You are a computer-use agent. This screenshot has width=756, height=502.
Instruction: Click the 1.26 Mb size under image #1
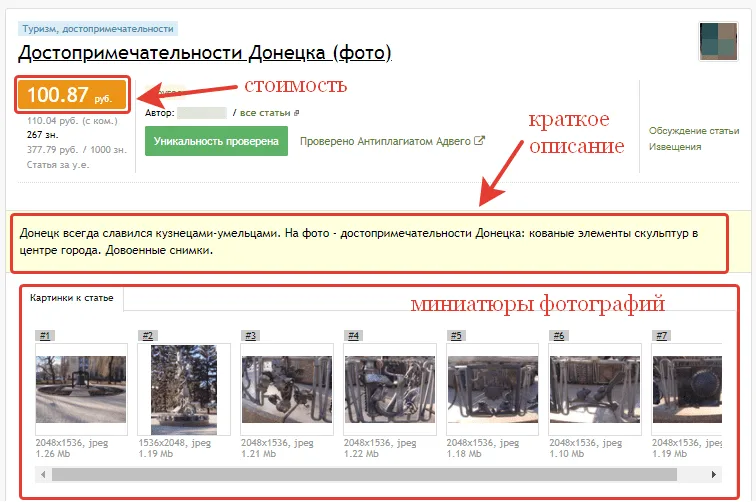tap(53, 454)
